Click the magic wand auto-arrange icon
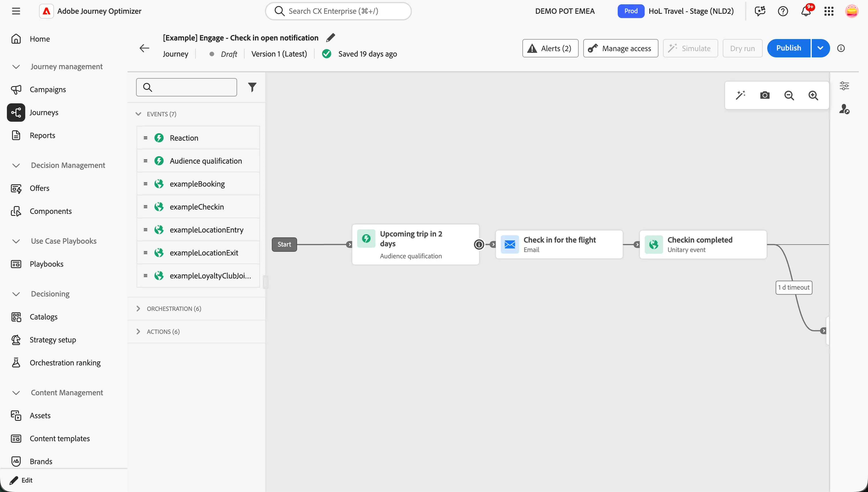The image size is (868, 492). click(x=741, y=95)
